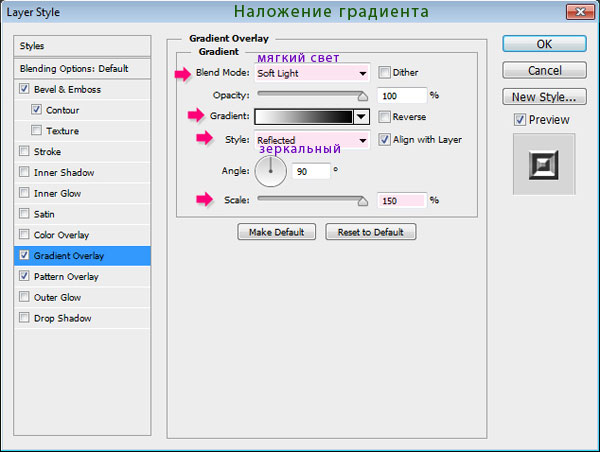600x452 pixels.
Task: Open the gradient picker arrow
Action: 361,117
